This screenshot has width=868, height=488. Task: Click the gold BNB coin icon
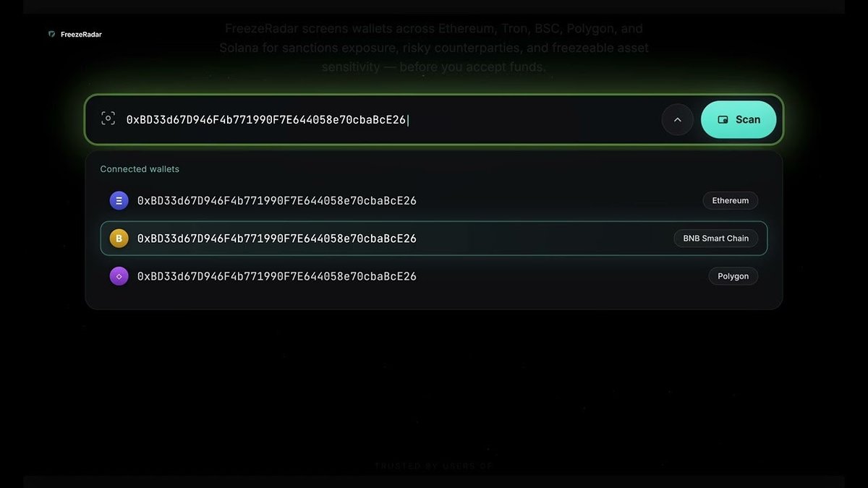(119, 238)
